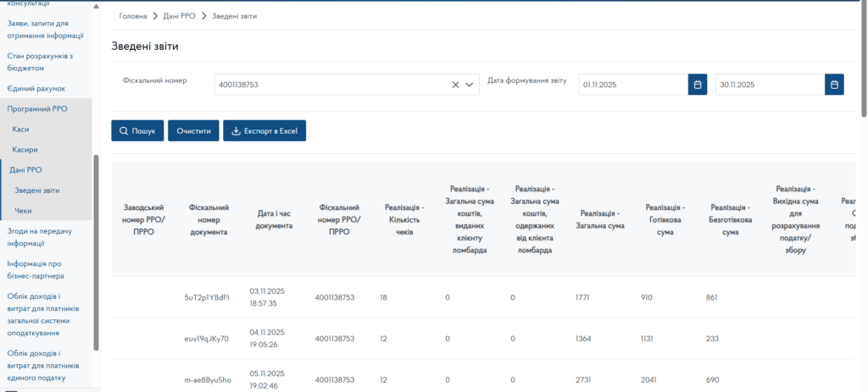Open the Касири sidebar item

[25, 149]
